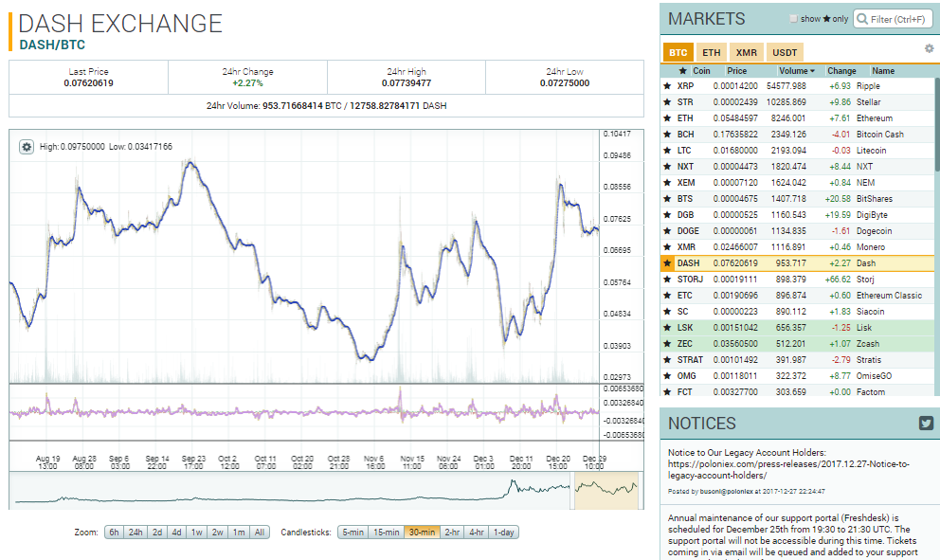
Task: Open the chart settings gear icon
Action: [27, 146]
